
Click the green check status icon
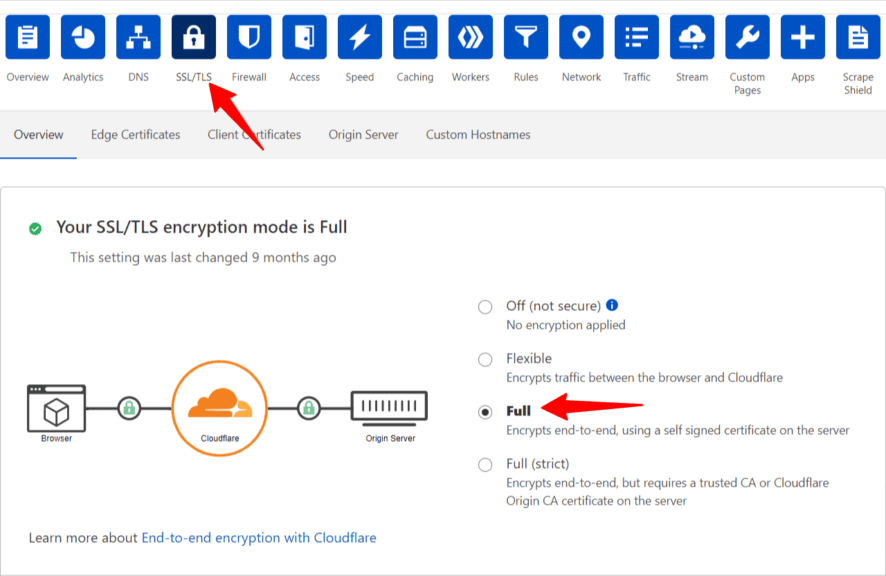35,229
